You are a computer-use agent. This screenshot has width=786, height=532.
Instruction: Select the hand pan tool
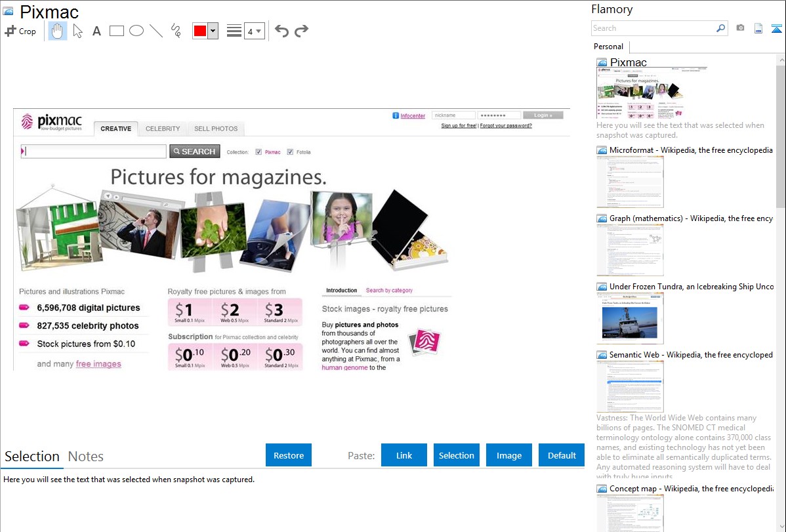point(58,31)
